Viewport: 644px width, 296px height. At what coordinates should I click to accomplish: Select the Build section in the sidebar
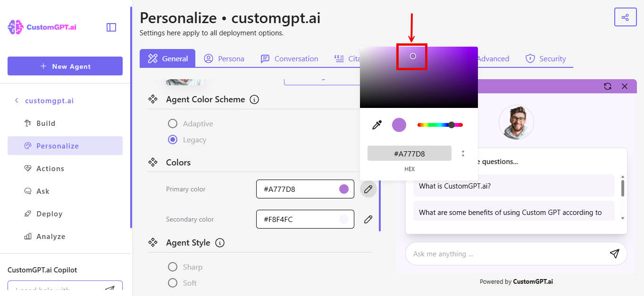point(46,123)
